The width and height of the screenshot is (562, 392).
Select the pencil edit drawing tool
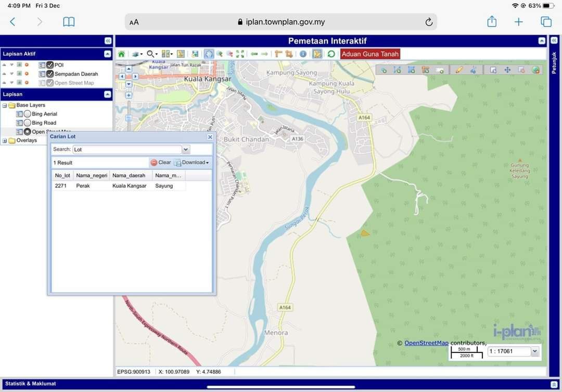[x=459, y=70]
